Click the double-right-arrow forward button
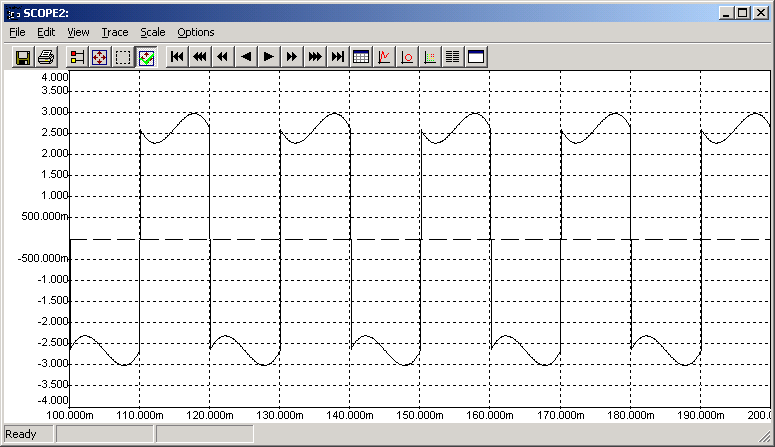The width and height of the screenshot is (775, 447). [x=292, y=57]
